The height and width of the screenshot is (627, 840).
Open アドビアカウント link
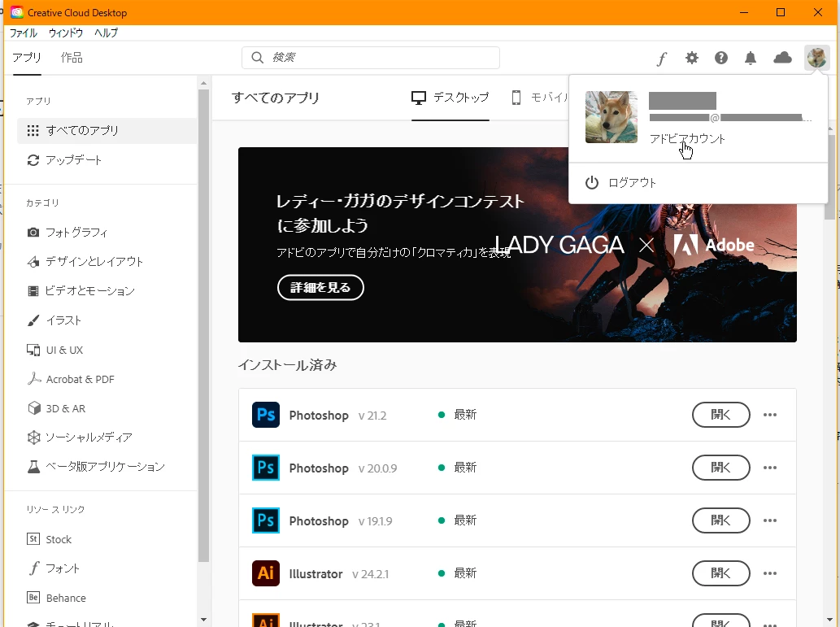tap(687, 139)
